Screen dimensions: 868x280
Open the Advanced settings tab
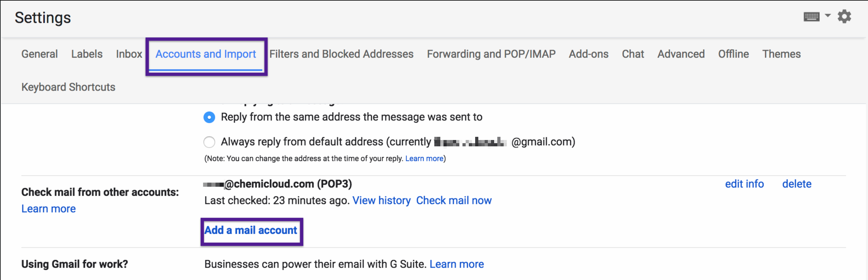pos(681,54)
